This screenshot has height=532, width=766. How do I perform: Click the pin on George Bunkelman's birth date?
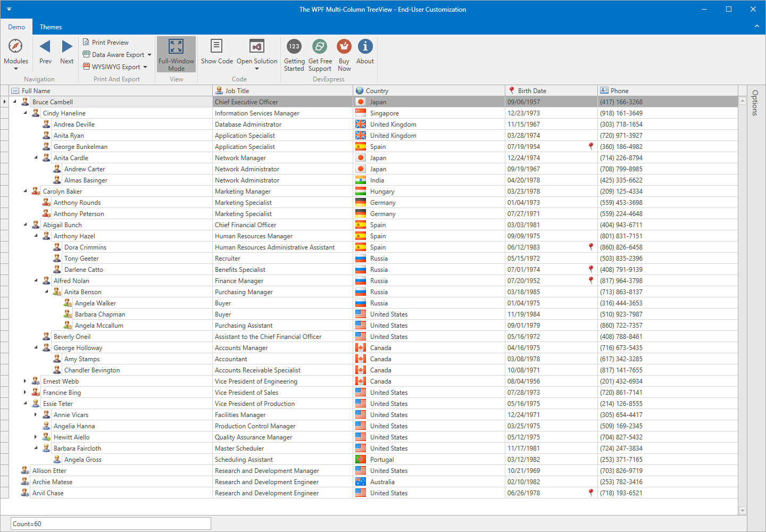tap(590, 146)
